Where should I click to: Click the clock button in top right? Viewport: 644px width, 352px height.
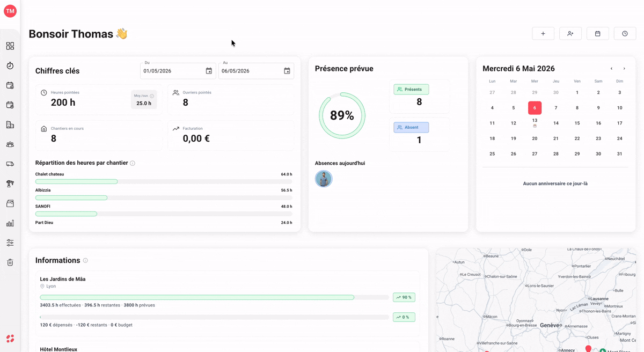coord(625,34)
